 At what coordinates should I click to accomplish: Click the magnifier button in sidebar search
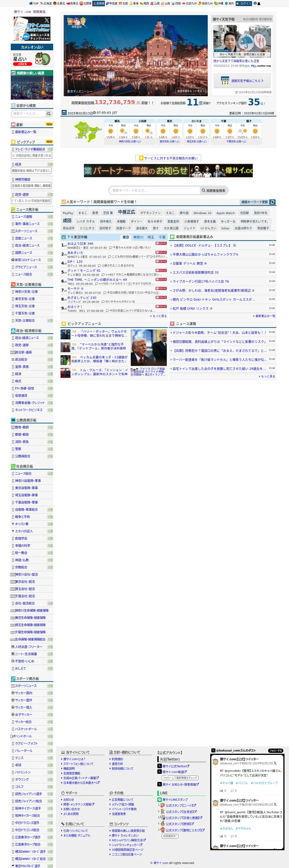49,114
